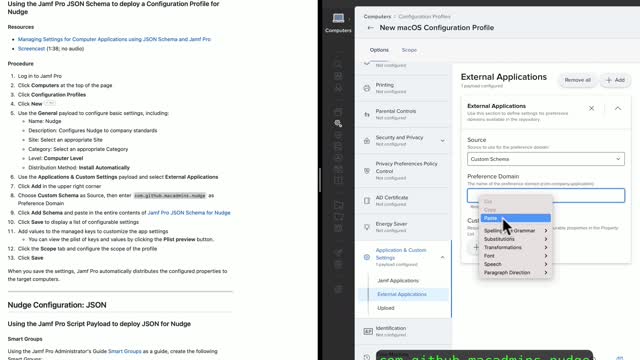
Task: Open Font submenu in context menu
Action: [516, 256]
